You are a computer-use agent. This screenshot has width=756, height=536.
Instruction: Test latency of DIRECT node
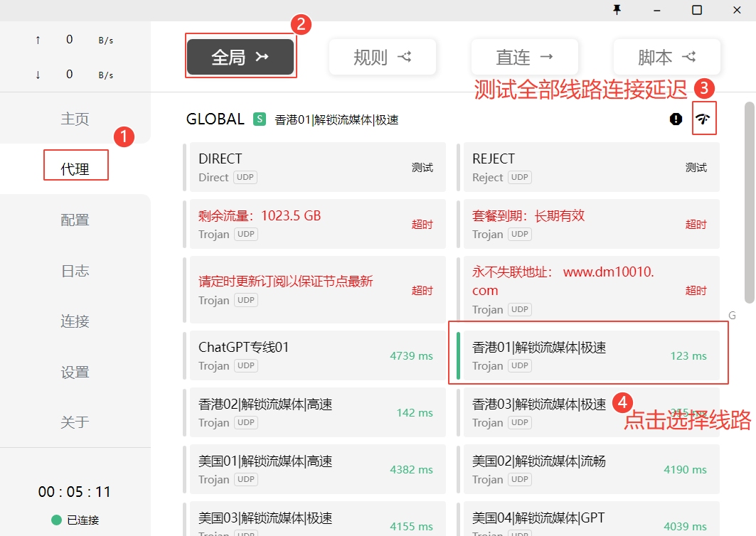[422, 168]
